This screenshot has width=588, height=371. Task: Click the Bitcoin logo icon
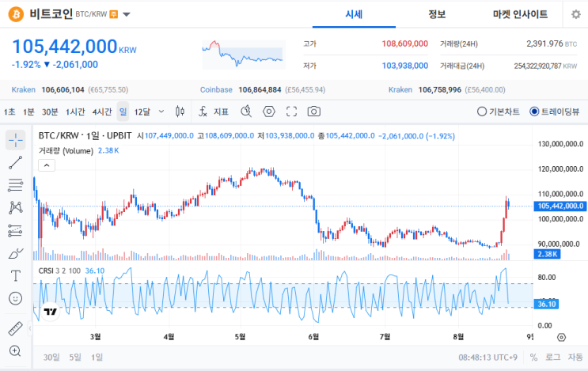point(16,14)
